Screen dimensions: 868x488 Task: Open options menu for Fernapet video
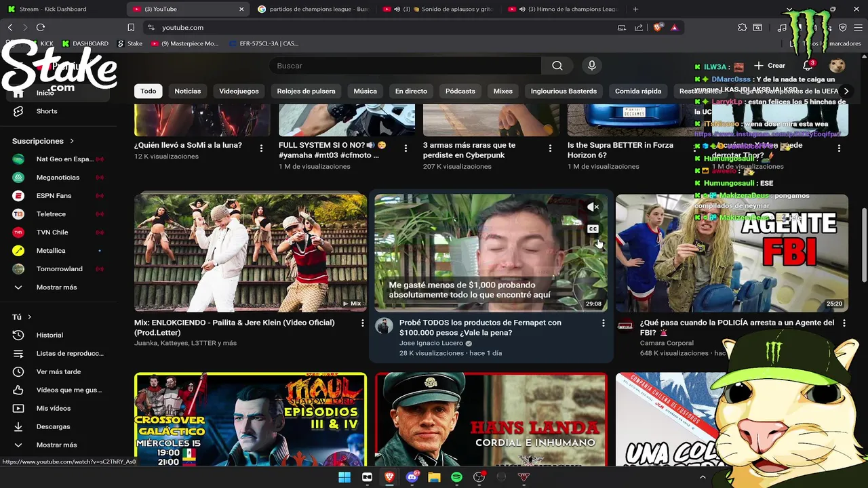coord(603,323)
